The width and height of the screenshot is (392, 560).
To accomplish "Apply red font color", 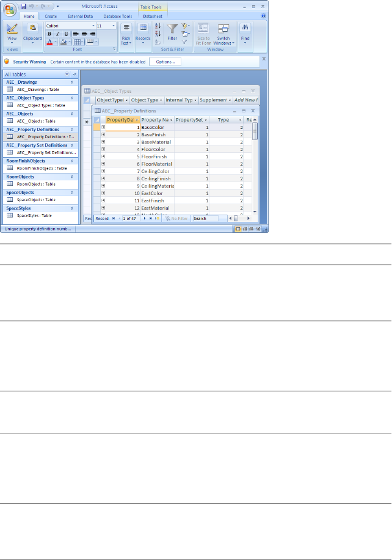I will click(49, 42).
